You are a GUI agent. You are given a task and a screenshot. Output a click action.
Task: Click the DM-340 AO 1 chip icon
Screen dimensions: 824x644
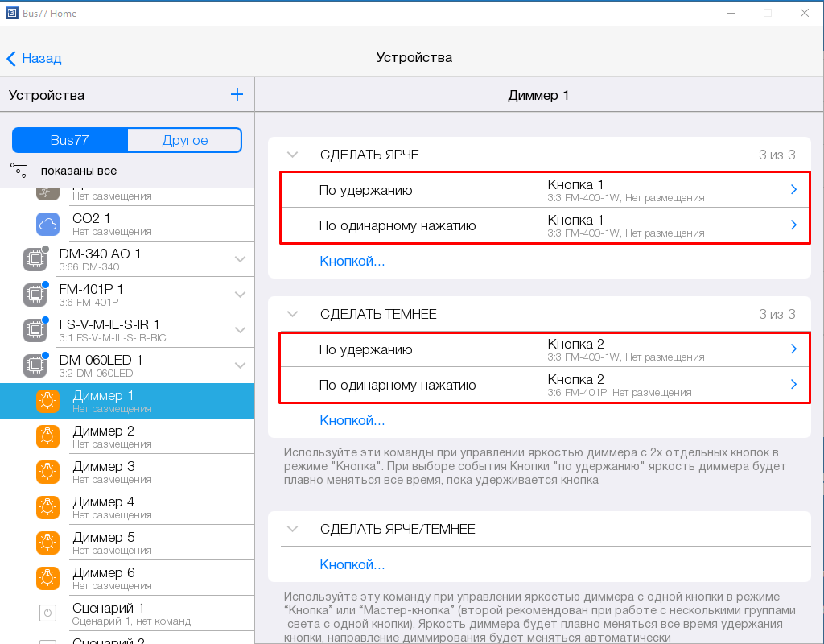(34, 259)
